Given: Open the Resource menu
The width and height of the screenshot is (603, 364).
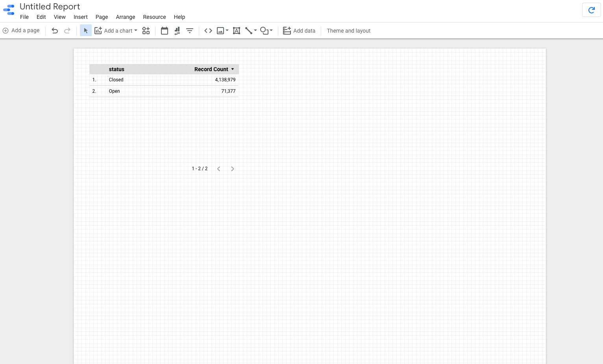Looking at the screenshot, I should [x=154, y=17].
